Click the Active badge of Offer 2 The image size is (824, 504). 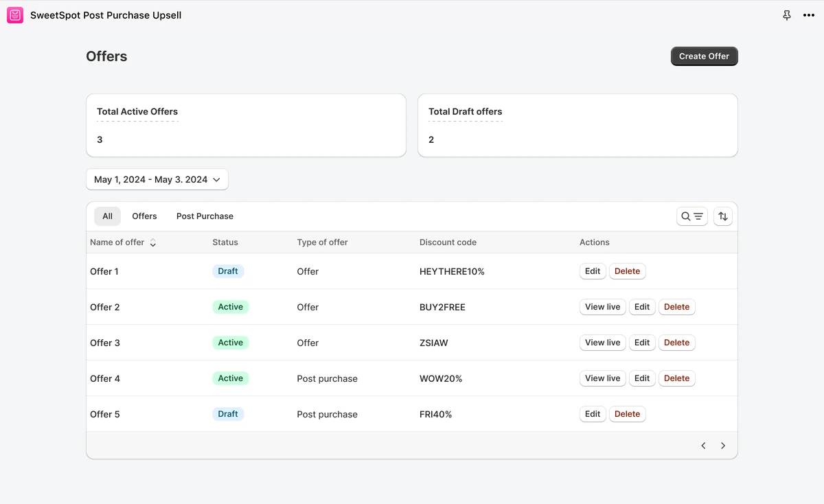click(231, 307)
